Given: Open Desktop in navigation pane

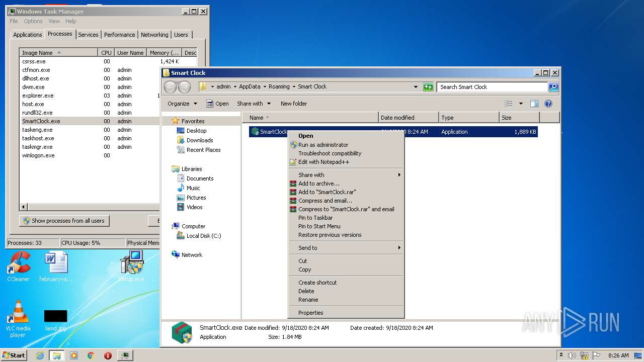Looking at the screenshot, I should tap(196, 131).
